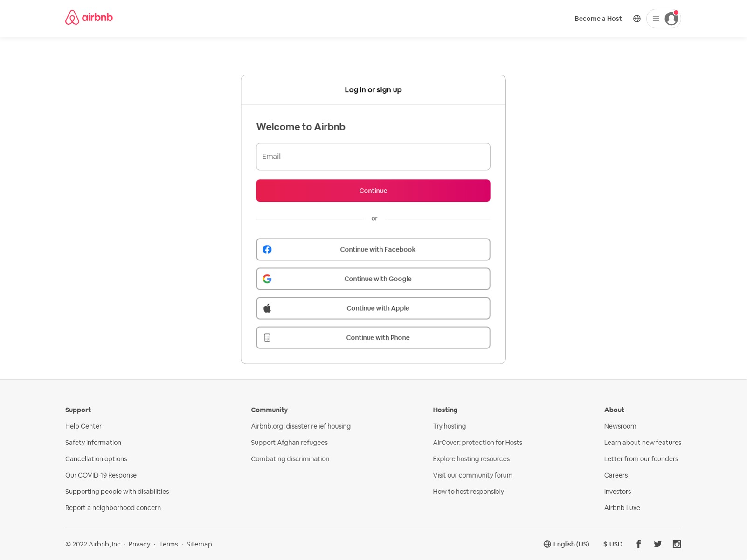Click the Airbnb logo in header
747x560 pixels.
click(x=89, y=18)
